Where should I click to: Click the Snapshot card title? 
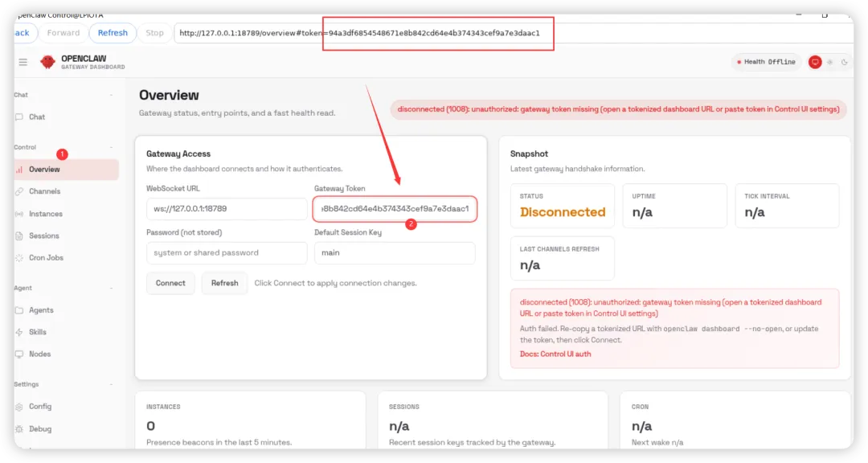point(529,154)
